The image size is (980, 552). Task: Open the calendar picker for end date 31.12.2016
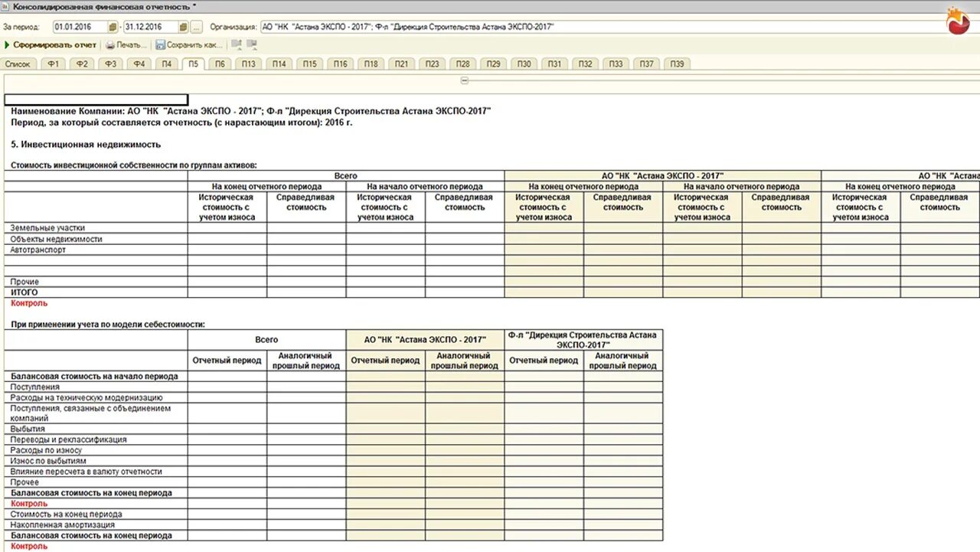coord(184,27)
